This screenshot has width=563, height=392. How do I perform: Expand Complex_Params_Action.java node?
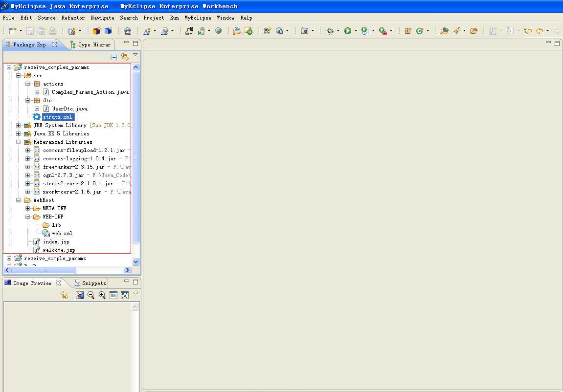[x=37, y=92]
